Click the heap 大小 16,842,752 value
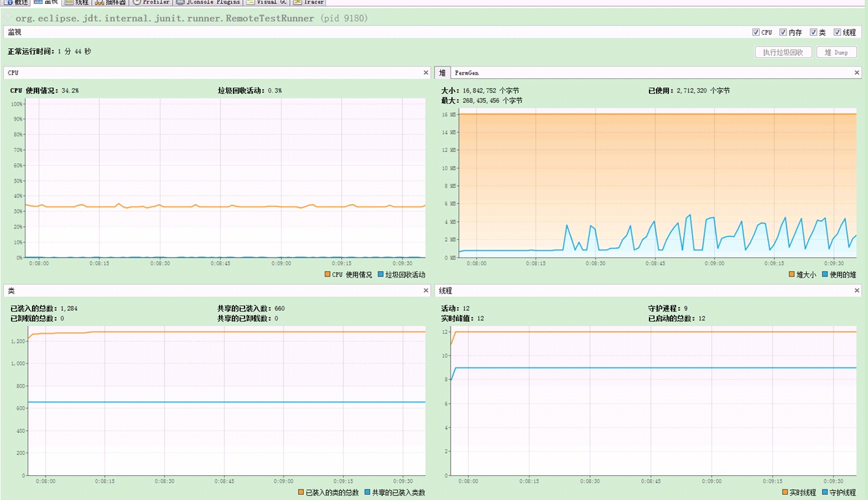 tap(490, 91)
